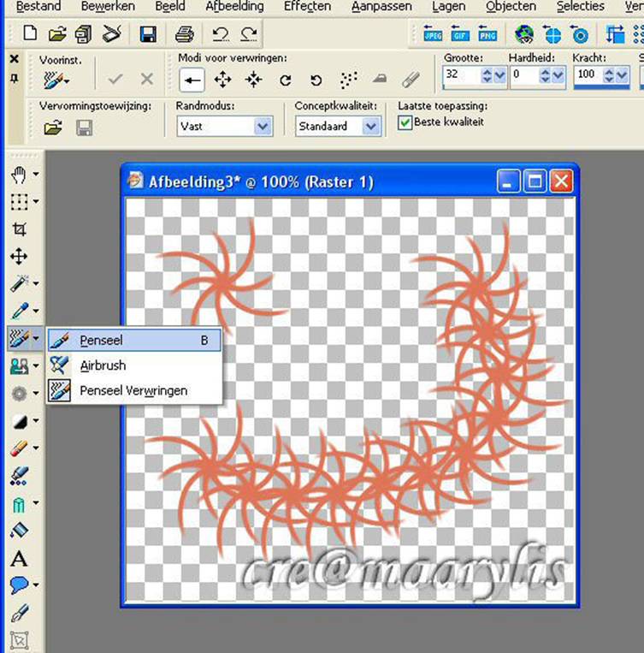Select the Preset Shape speech bubble tool

19,585
